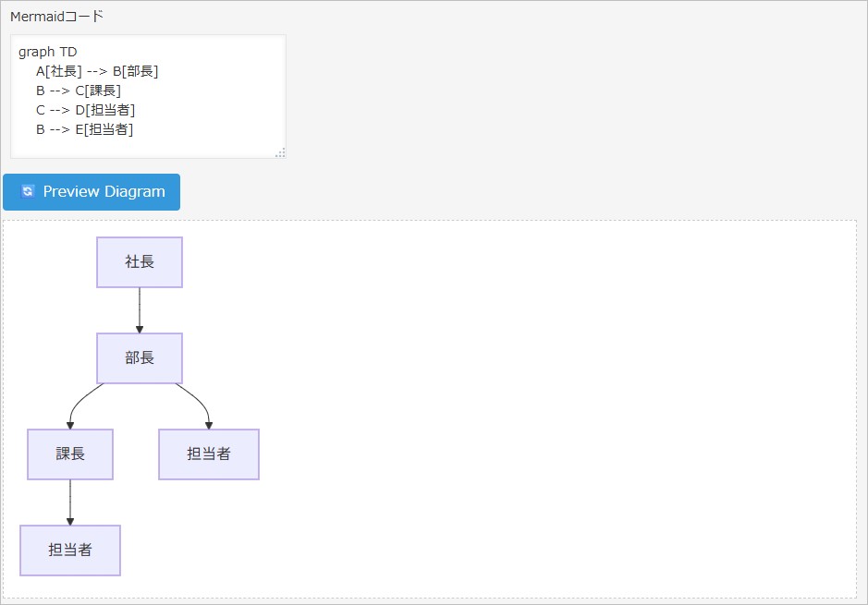Image resolution: width=868 pixels, height=605 pixels.
Task: Click the arrow from 社長 to 部長
Action: click(140, 309)
